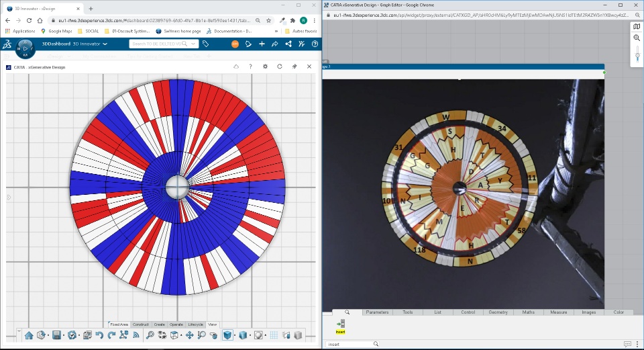The height and width of the screenshot is (350, 644).
Task: Click the wireframe cube view icon
Action: click(x=174, y=335)
